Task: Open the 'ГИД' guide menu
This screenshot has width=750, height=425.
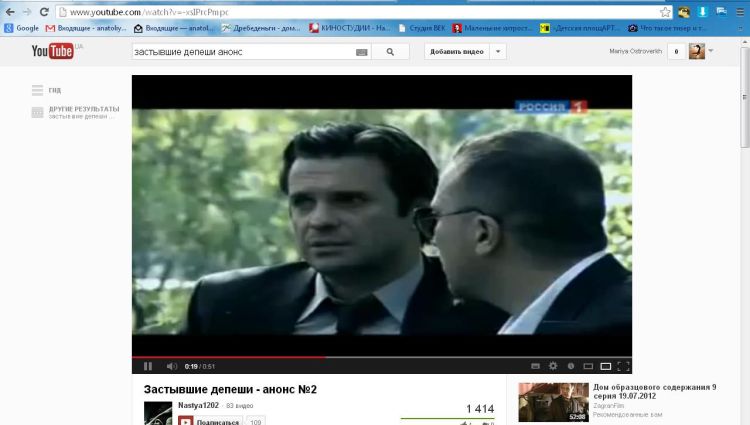Action: (46, 90)
